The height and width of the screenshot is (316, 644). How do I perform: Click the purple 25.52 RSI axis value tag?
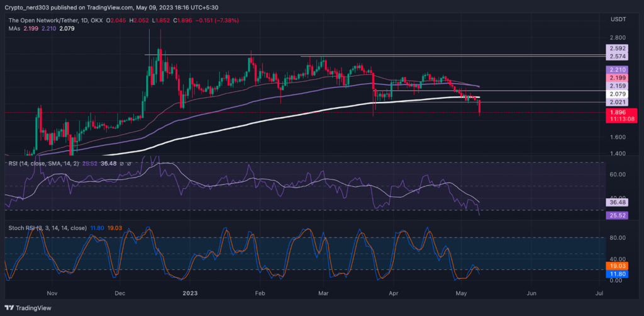[x=614, y=215]
